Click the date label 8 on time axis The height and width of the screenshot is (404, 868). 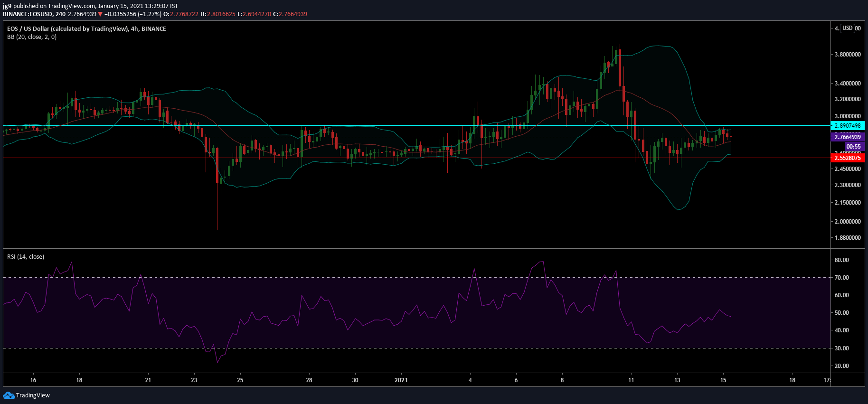pos(562,380)
